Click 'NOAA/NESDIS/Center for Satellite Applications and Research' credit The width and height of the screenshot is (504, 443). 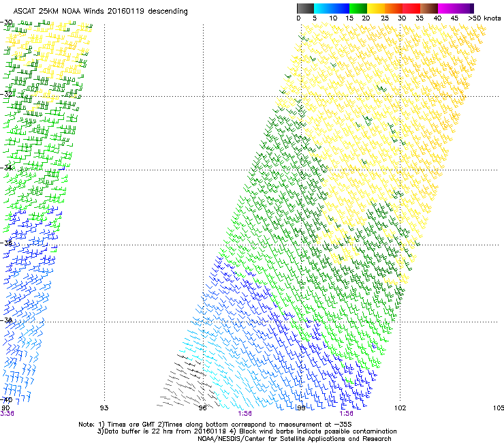click(294, 439)
